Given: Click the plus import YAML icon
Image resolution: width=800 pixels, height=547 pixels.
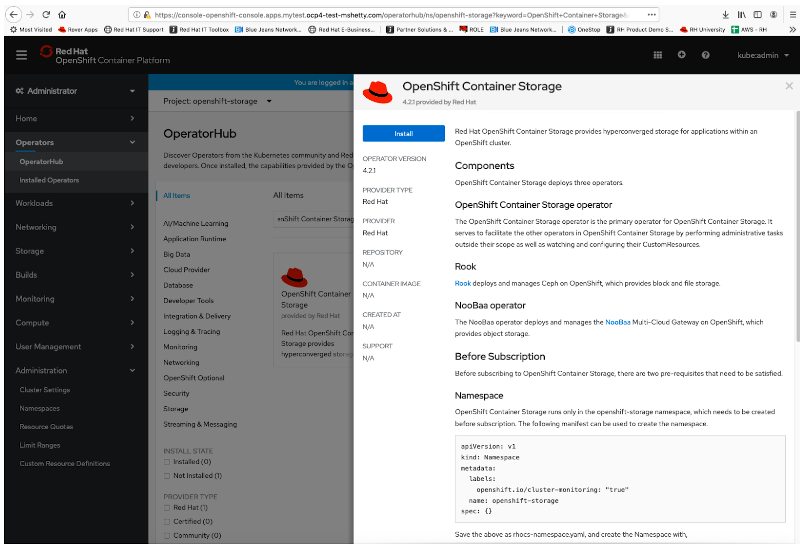Looking at the screenshot, I should 682,55.
